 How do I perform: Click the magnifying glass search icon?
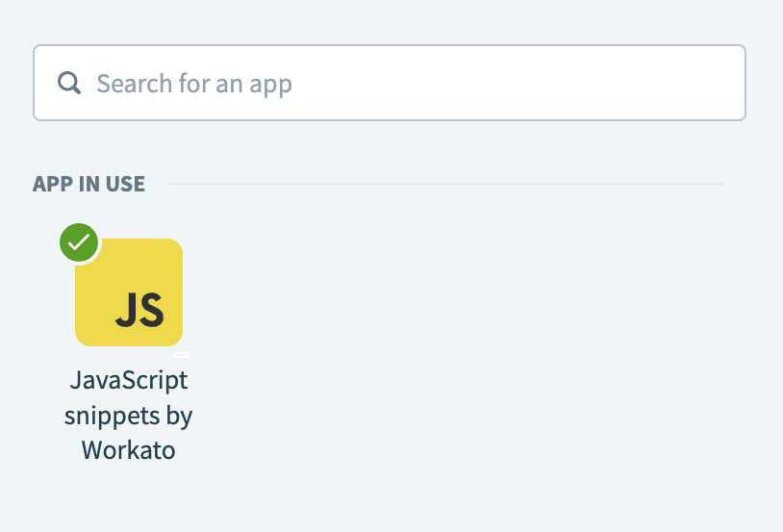pyautogui.click(x=69, y=83)
